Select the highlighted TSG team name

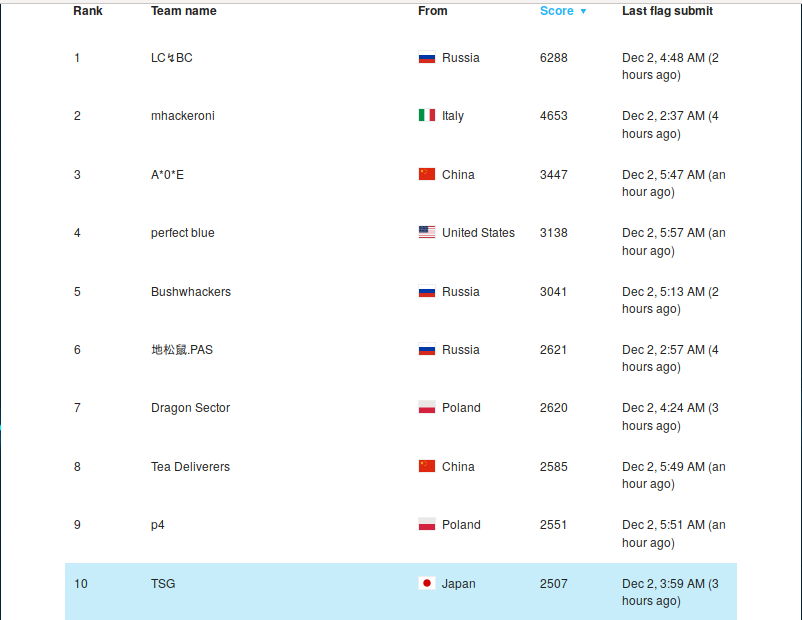click(x=163, y=584)
